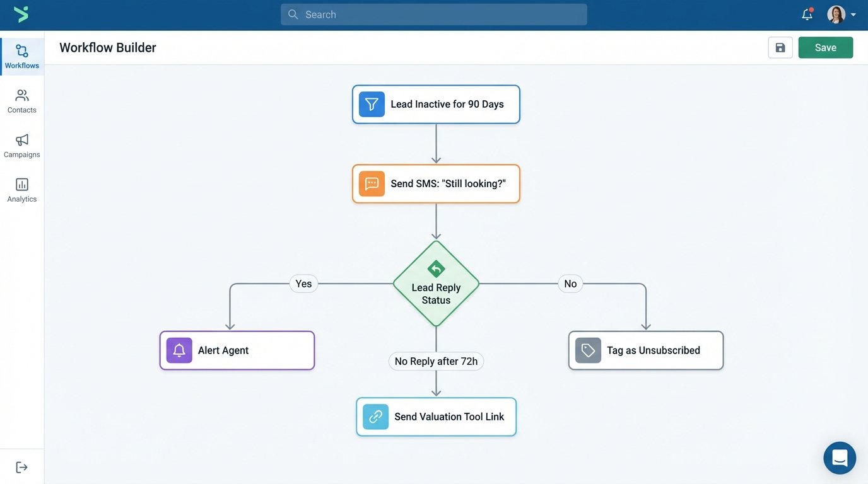Go to Campaigns in the sidebar

coord(22,146)
